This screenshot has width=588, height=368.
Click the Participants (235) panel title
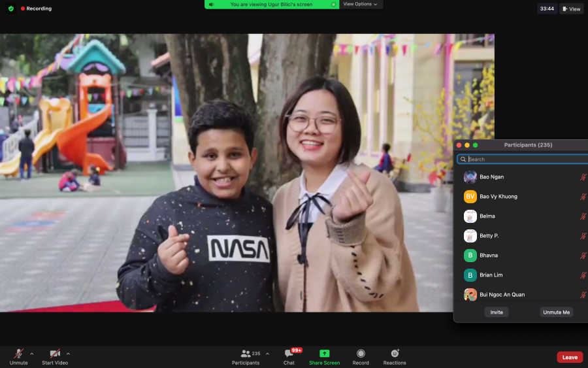pyautogui.click(x=528, y=145)
